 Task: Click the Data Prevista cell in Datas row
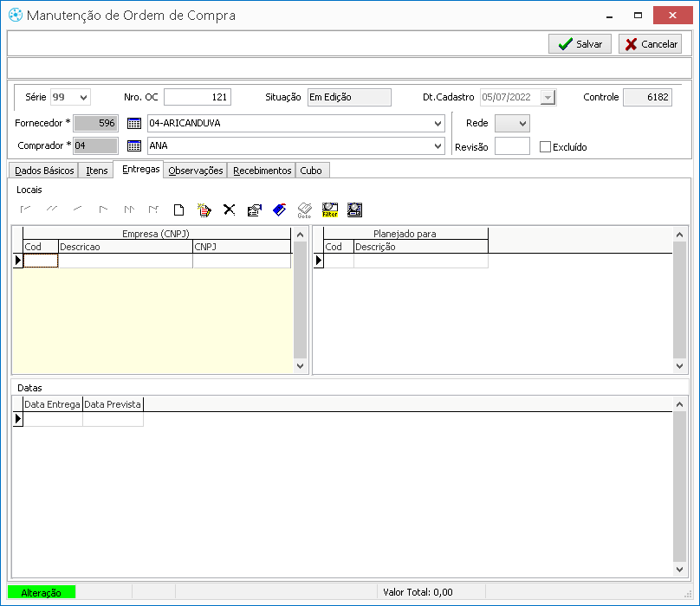pyautogui.click(x=113, y=419)
